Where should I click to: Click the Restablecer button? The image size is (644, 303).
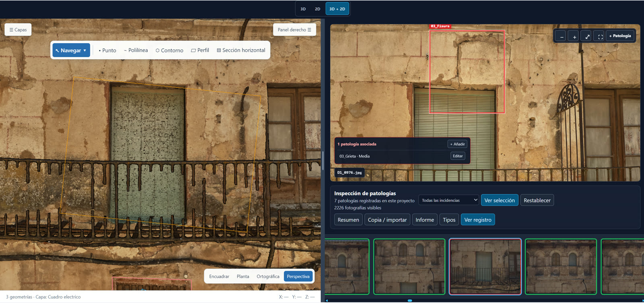tap(537, 200)
